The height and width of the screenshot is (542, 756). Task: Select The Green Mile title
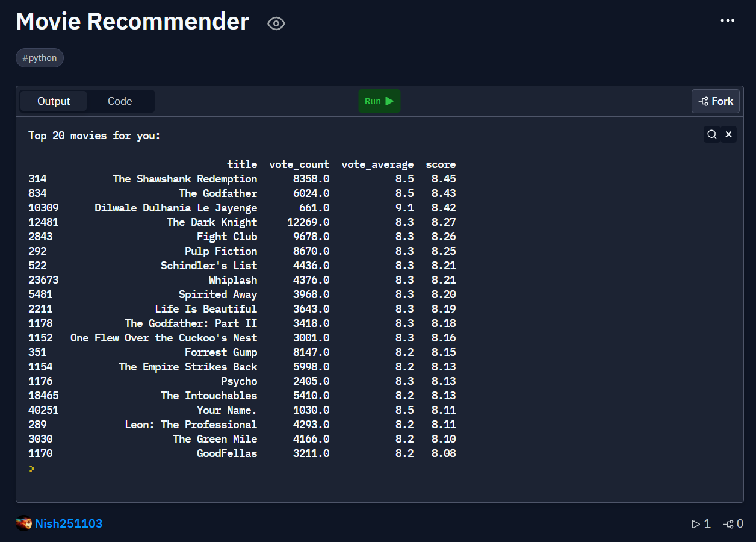[215, 439]
